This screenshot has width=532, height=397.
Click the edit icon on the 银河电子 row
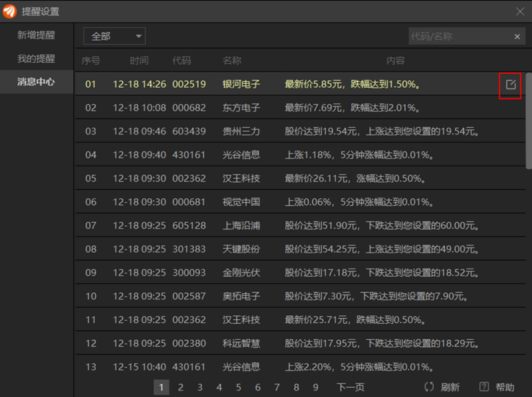pos(510,84)
